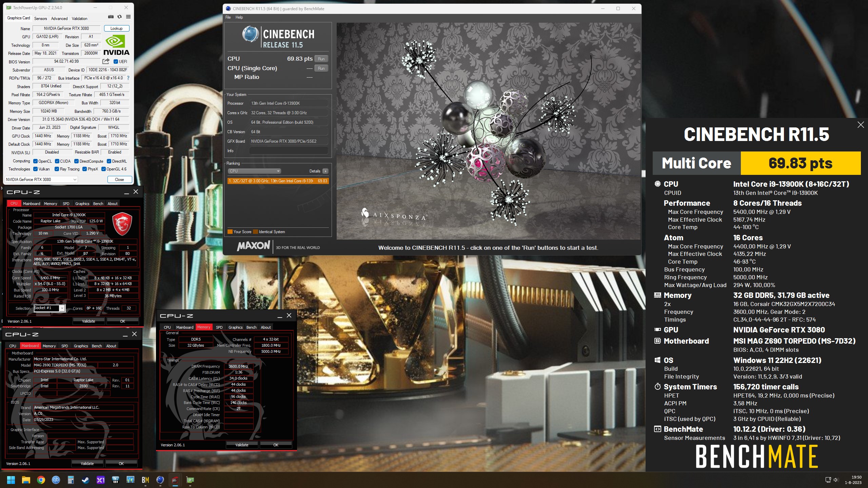This screenshot has width=868, height=488.
Task: Open EVGA Precision X1 from the taskbar
Action: pos(101,480)
